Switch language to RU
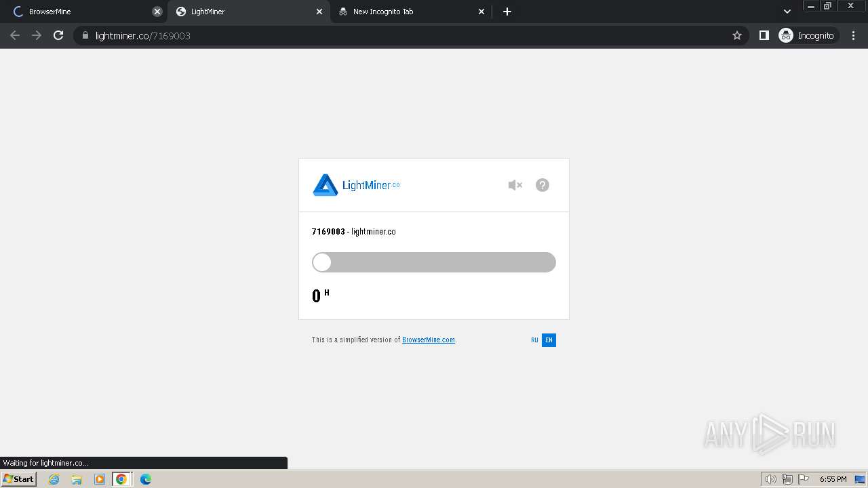The width and height of the screenshot is (868, 488). click(x=534, y=340)
